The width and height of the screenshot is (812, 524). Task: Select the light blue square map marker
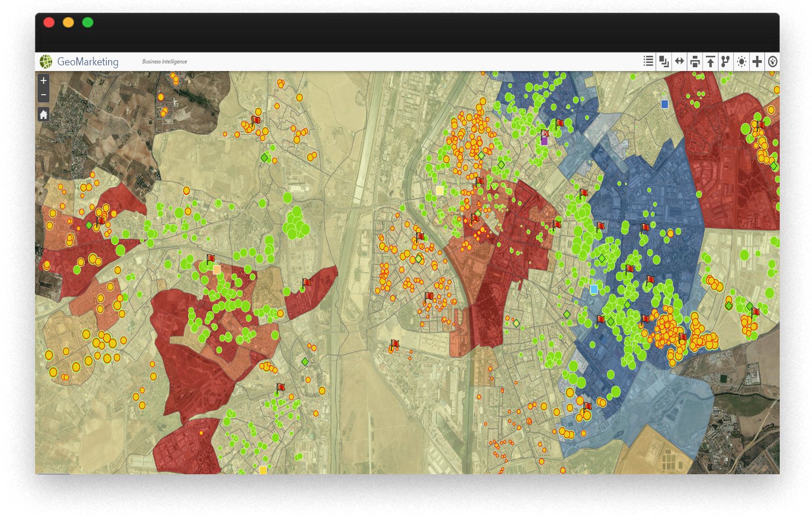point(594,289)
